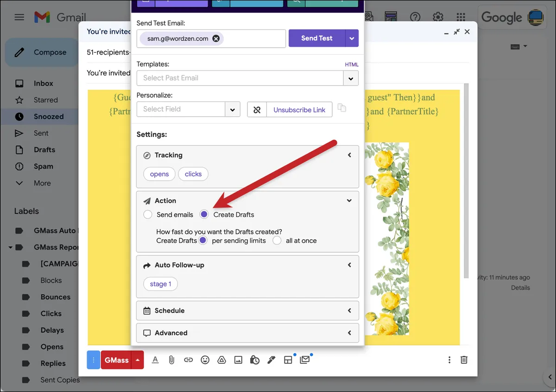Open the Details link under activity

[520, 288]
